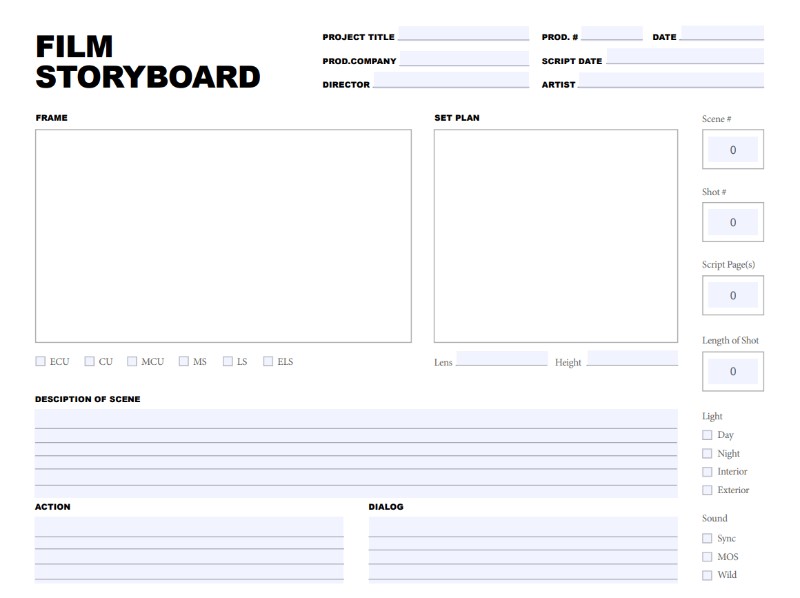Click the Description of Scene text area
Viewport: 800px width, 598px height.
[x=356, y=453]
